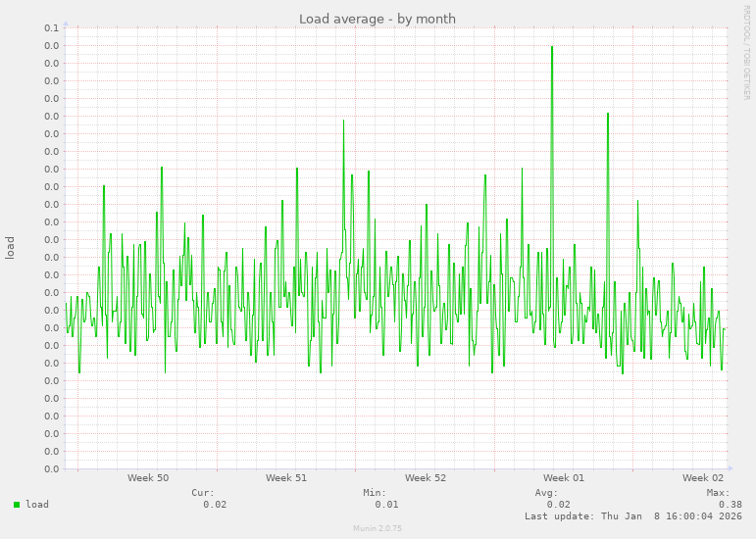756x539 pixels.
Task: Click the 'Week 01' x-axis label
Action: point(563,478)
